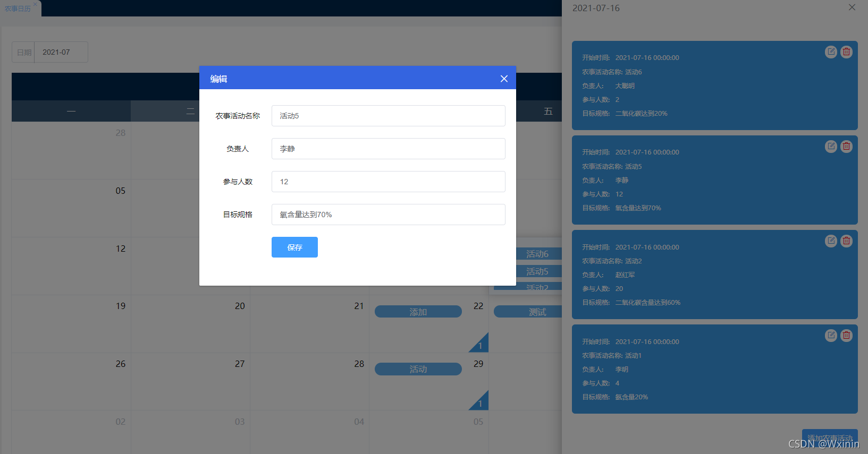Viewport: 868px width, 454px height.
Task: Select the 活动6 event pill in calendar
Action: (537, 254)
